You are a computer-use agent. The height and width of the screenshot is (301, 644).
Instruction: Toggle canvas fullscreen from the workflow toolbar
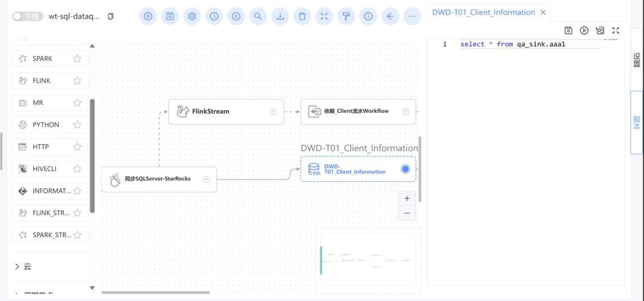324,16
